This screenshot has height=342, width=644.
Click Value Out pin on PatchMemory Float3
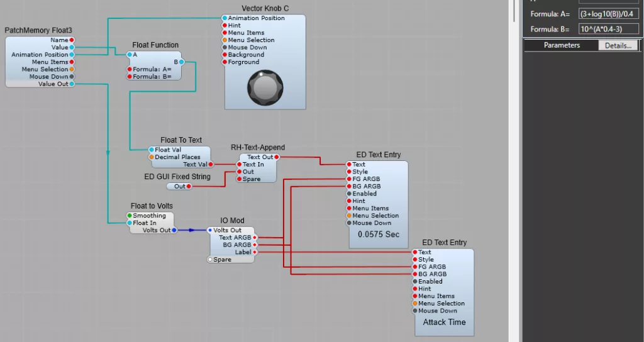[x=72, y=84]
